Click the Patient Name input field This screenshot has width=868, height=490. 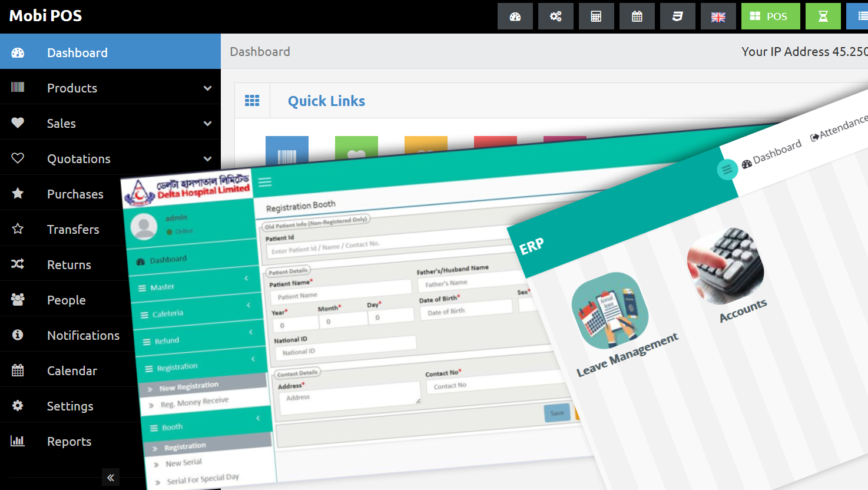tap(340, 293)
